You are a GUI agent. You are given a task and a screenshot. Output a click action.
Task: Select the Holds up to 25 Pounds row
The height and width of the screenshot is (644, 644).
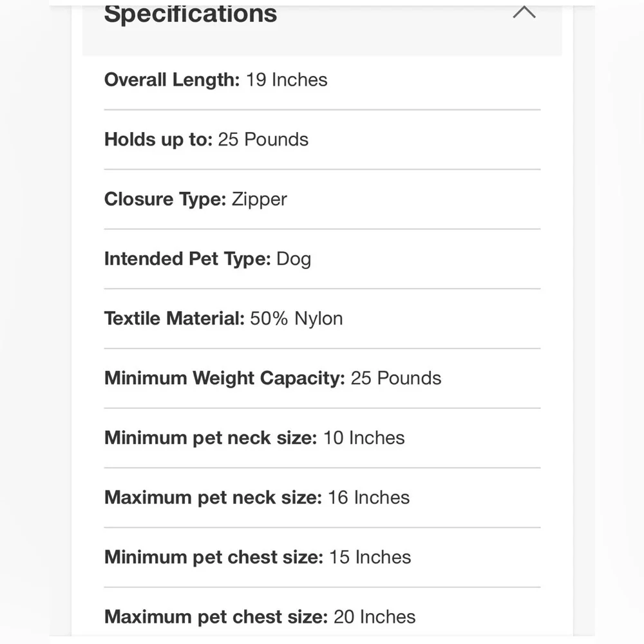[x=322, y=140]
